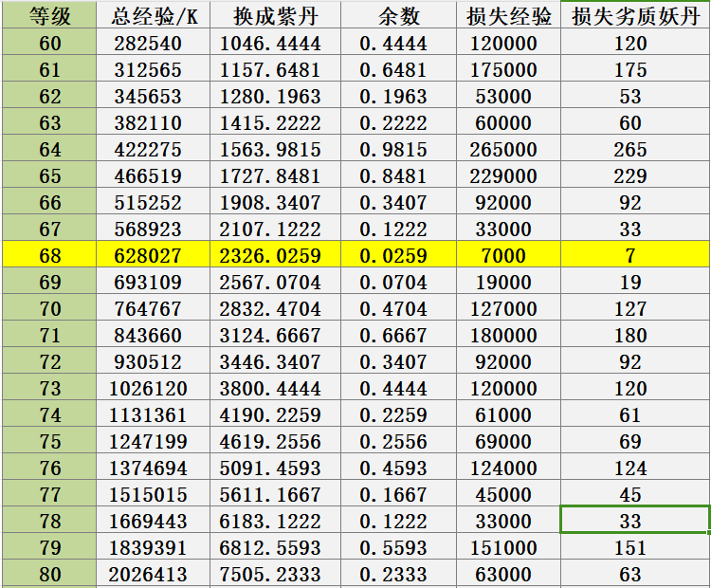Click cell with value 3446.3407
This screenshot has width=711, height=588.
[275, 360]
